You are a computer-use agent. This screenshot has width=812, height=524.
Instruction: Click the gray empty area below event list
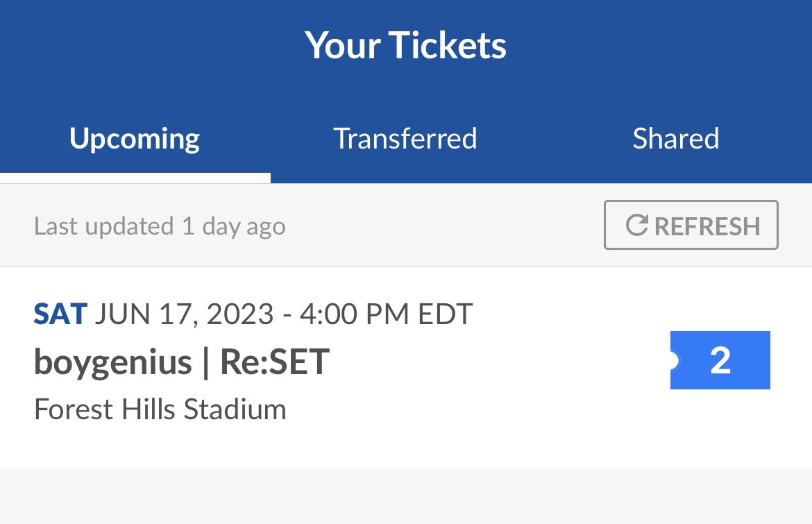406,496
